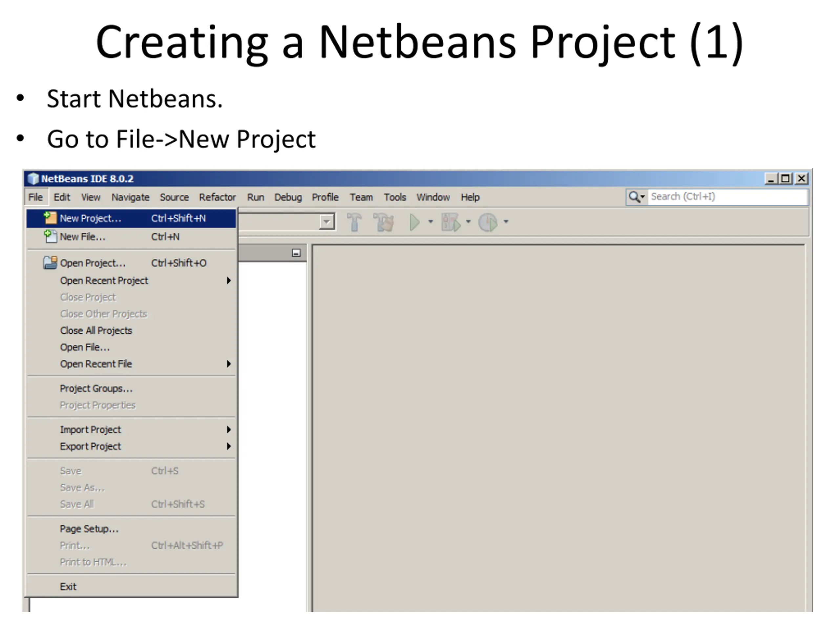Viewport: 840px width, 630px height.
Task: Open the Profile menu
Action: click(325, 198)
